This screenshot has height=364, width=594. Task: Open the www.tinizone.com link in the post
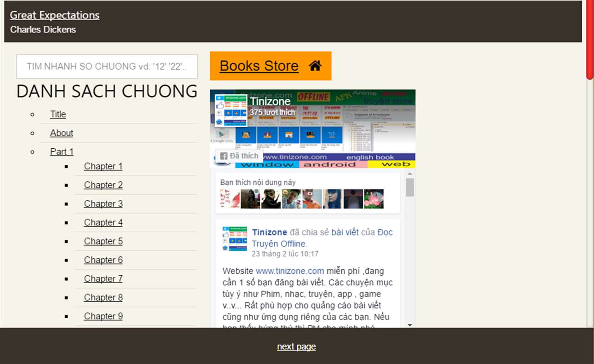[290, 271]
